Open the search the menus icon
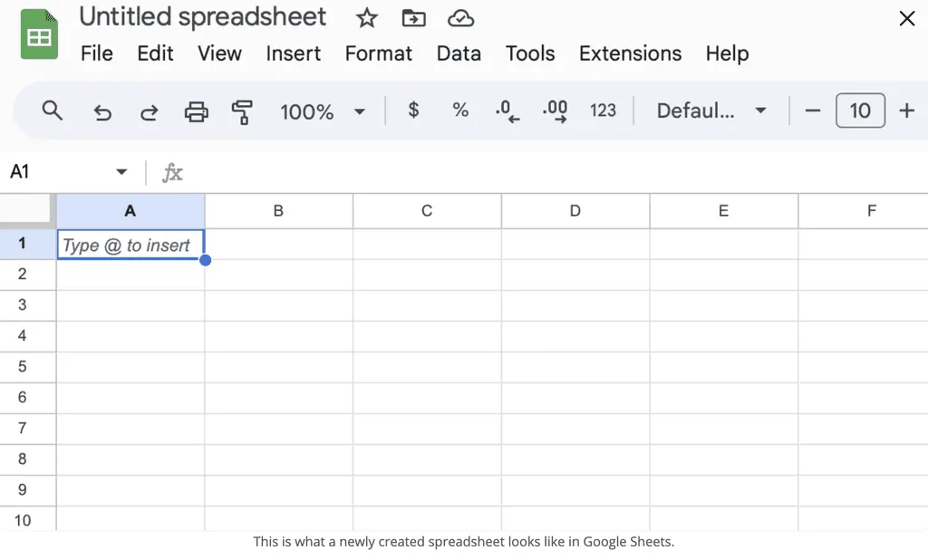928x560 pixels. (x=52, y=111)
